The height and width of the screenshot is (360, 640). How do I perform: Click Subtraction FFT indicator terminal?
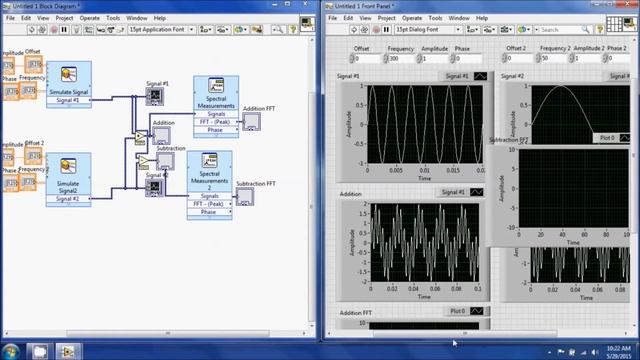coord(245,197)
